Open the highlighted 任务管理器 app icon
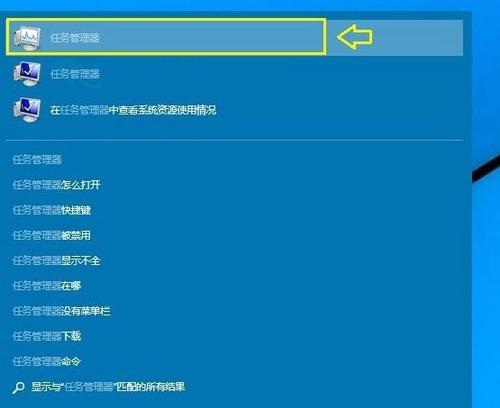This screenshot has width=500, height=408. [27, 38]
